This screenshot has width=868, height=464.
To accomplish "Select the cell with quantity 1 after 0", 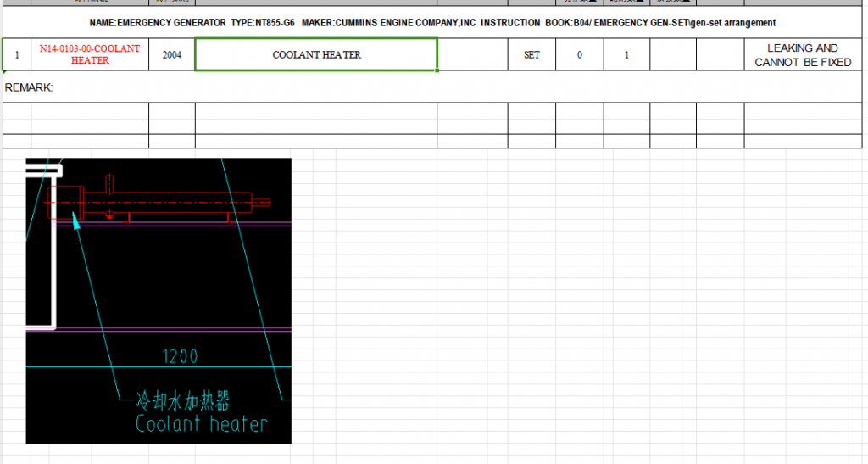I will tap(626, 55).
